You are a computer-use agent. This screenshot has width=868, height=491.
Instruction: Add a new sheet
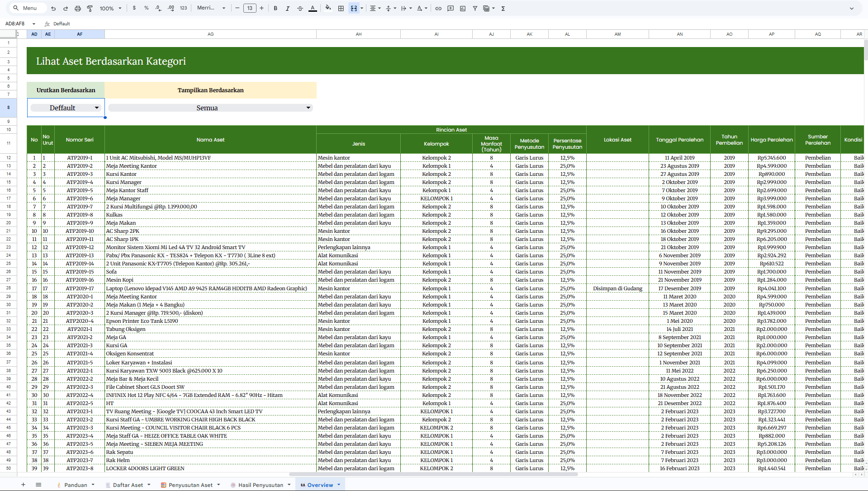24,484
